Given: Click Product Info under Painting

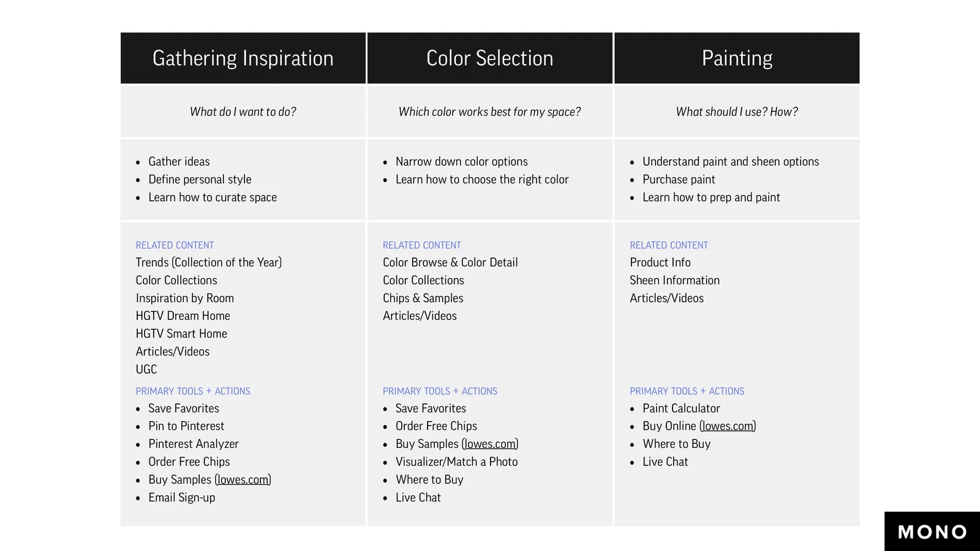Looking at the screenshot, I should (x=660, y=262).
